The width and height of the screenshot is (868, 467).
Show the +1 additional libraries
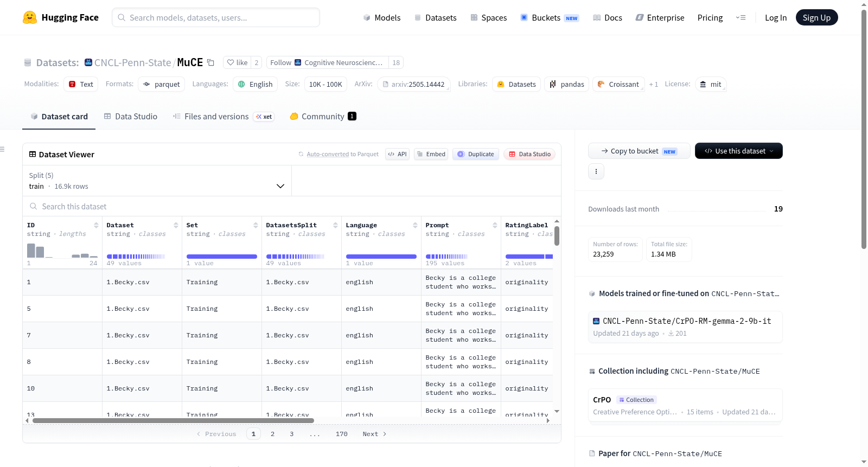click(653, 85)
